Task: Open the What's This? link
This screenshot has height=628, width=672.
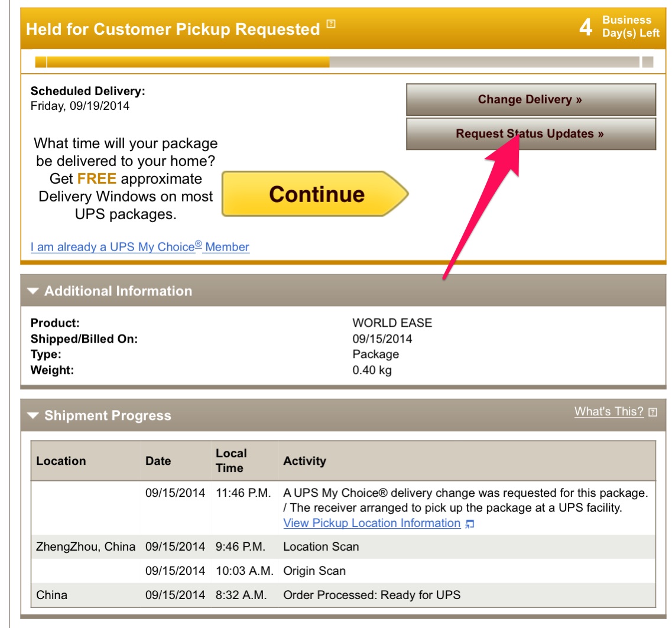Action: pos(609,412)
